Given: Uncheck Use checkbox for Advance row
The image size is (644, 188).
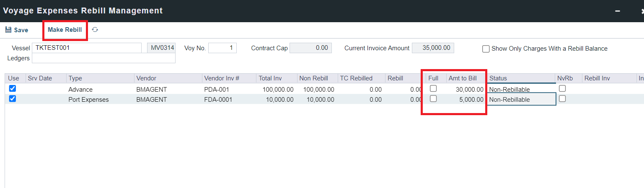Looking at the screenshot, I should tap(12, 89).
